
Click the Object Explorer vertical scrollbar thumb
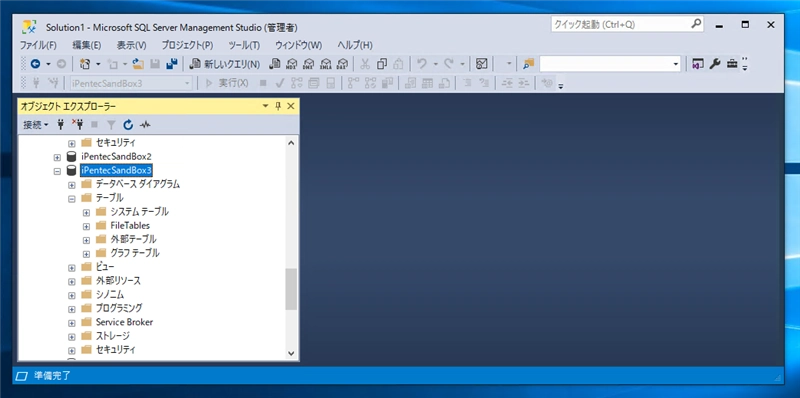291,289
